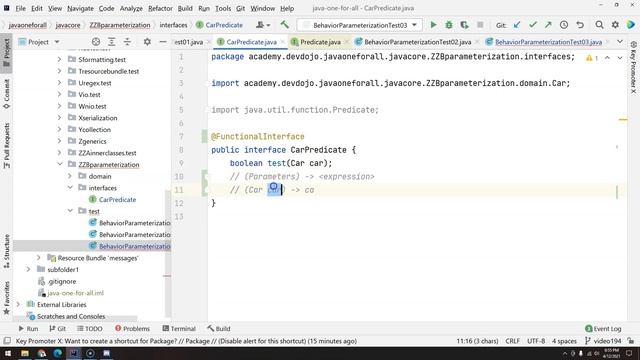Show Git history clock icon
Image resolution: width=640 pixels, height=360 pixels.
564,25
